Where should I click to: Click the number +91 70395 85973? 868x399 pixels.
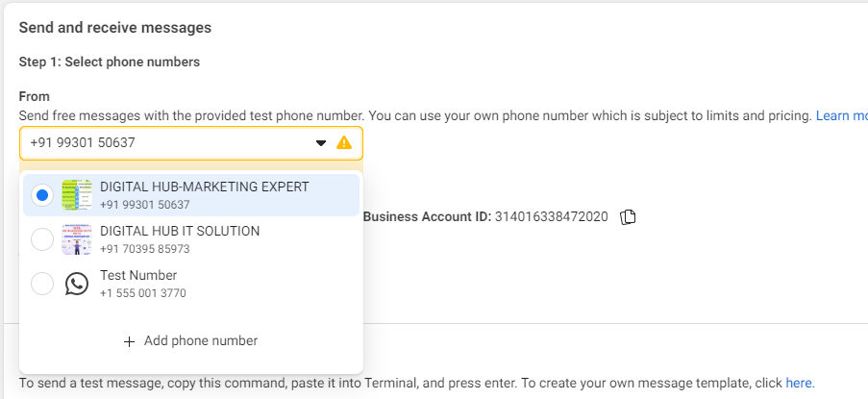[144, 249]
